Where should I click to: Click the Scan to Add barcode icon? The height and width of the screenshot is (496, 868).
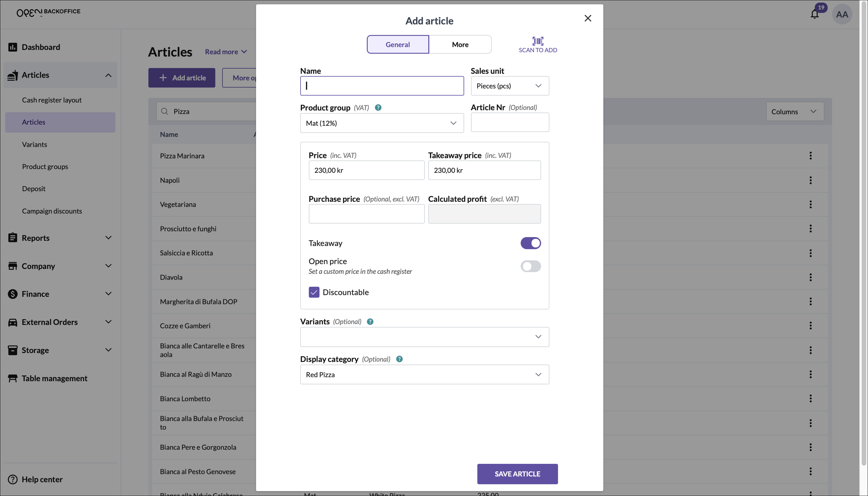538,41
